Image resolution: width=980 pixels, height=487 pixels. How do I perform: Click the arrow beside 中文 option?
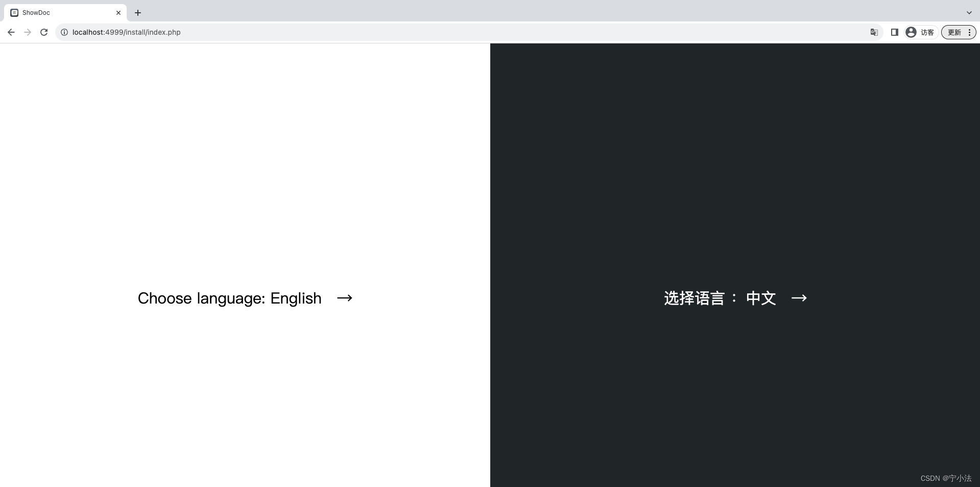799,298
